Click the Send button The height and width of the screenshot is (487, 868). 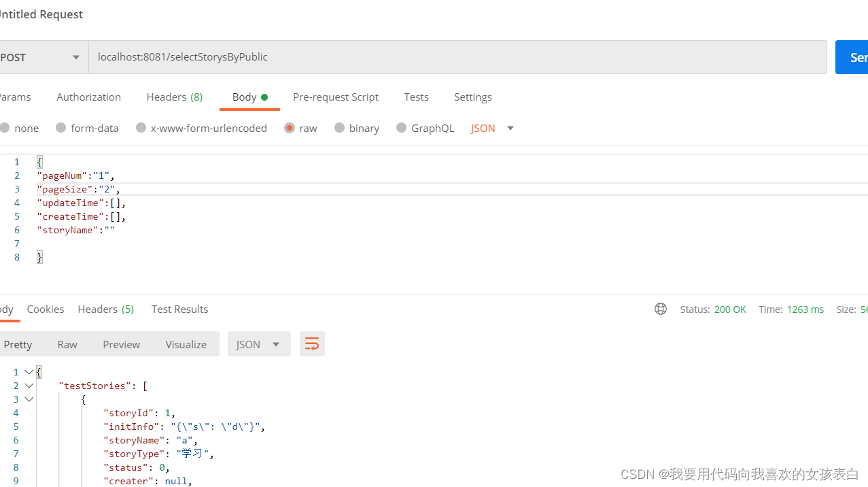click(855, 57)
